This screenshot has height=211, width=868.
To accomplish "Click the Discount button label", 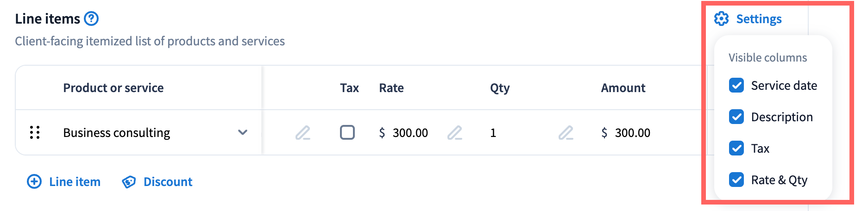I will pos(168,182).
